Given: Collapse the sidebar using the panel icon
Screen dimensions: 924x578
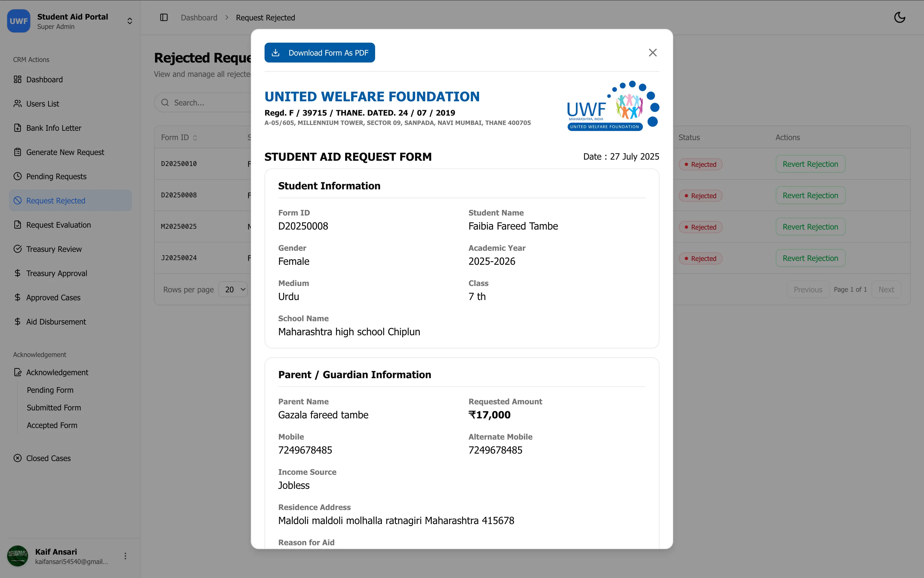Looking at the screenshot, I should pyautogui.click(x=164, y=18).
